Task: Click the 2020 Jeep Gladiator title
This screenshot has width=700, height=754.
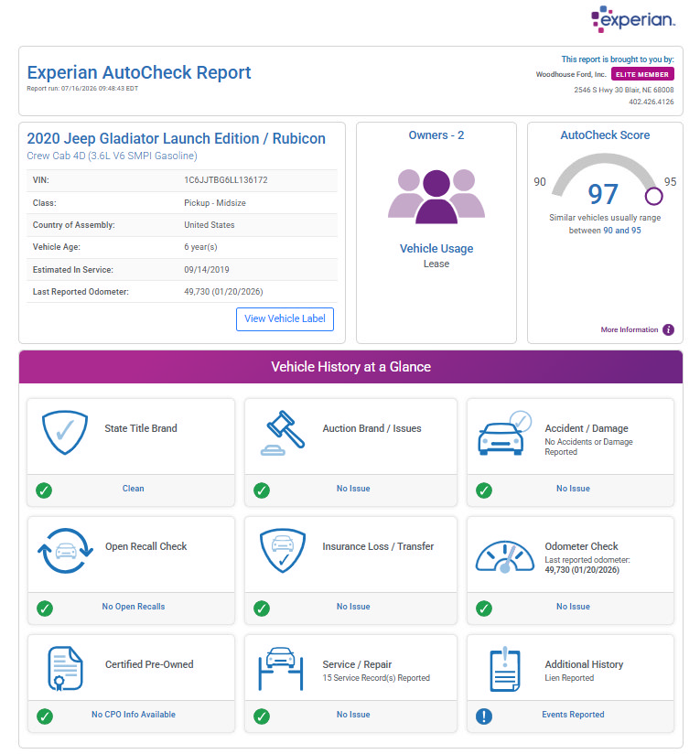Action: pos(176,138)
